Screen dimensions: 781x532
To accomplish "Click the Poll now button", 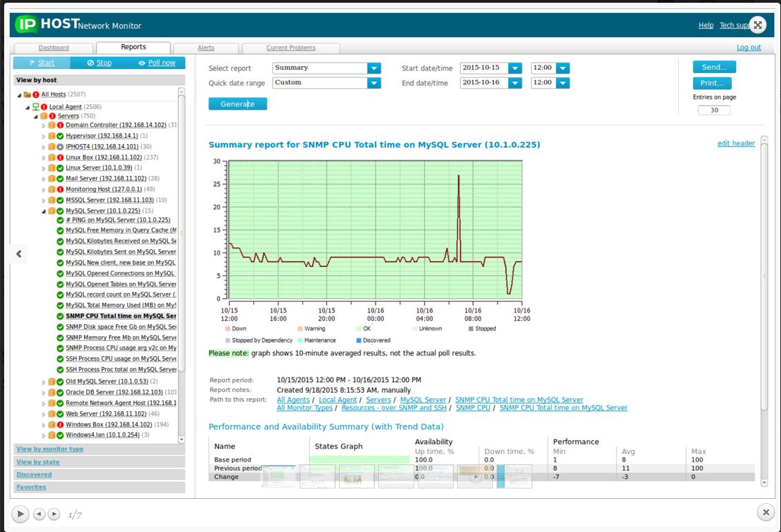I will click(x=157, y=63).
